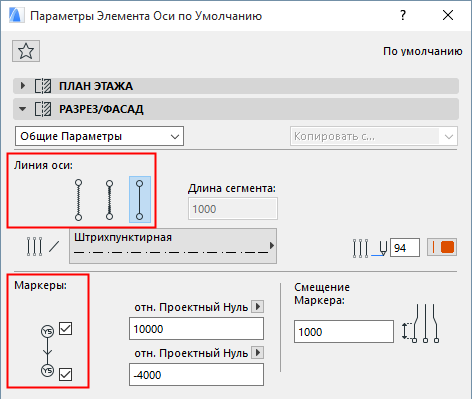The image size is (472, 399).
Task: Open the top отн. Проектный Нуль arrow
Action: click(x=258, y=306)
